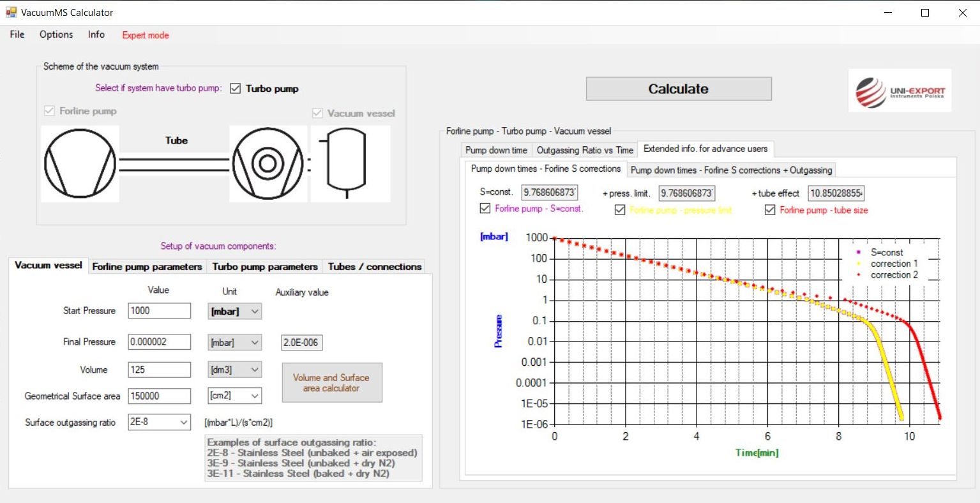Select Extended info. for advance users tab

(x=705, y=149)
